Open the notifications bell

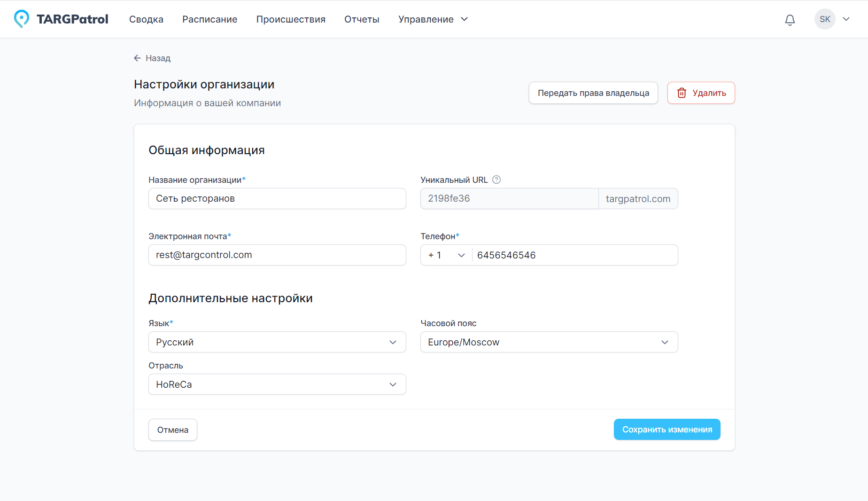pyautogui.click(x=790, y=19)
